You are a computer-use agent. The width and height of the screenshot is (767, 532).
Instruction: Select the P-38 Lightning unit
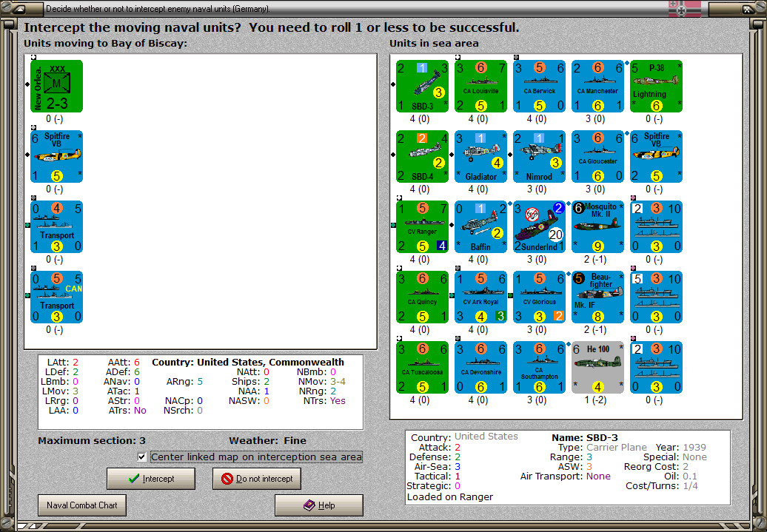(x=657, y=86)
